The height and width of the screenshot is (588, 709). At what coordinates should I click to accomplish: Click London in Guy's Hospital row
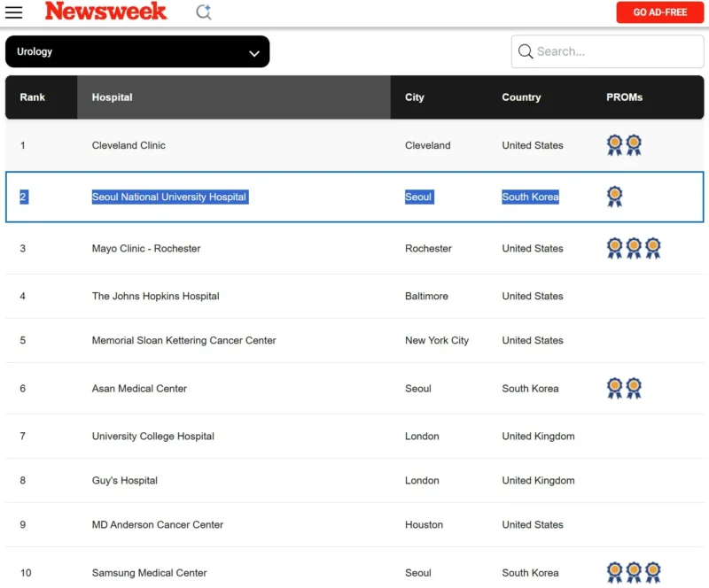[422, 481]
